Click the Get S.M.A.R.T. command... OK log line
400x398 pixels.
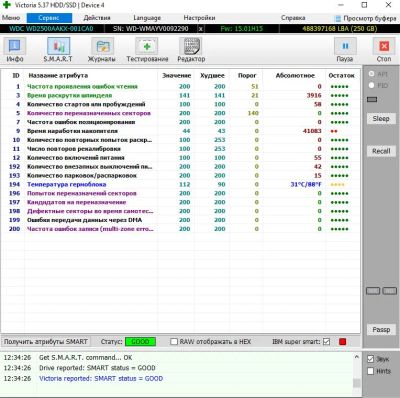pos(85,358)
